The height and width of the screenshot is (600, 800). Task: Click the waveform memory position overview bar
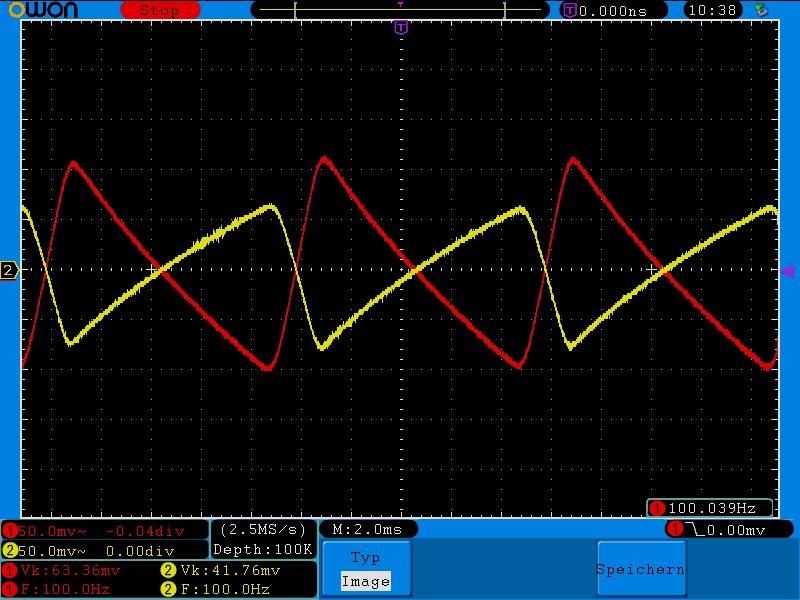point(400,10)
